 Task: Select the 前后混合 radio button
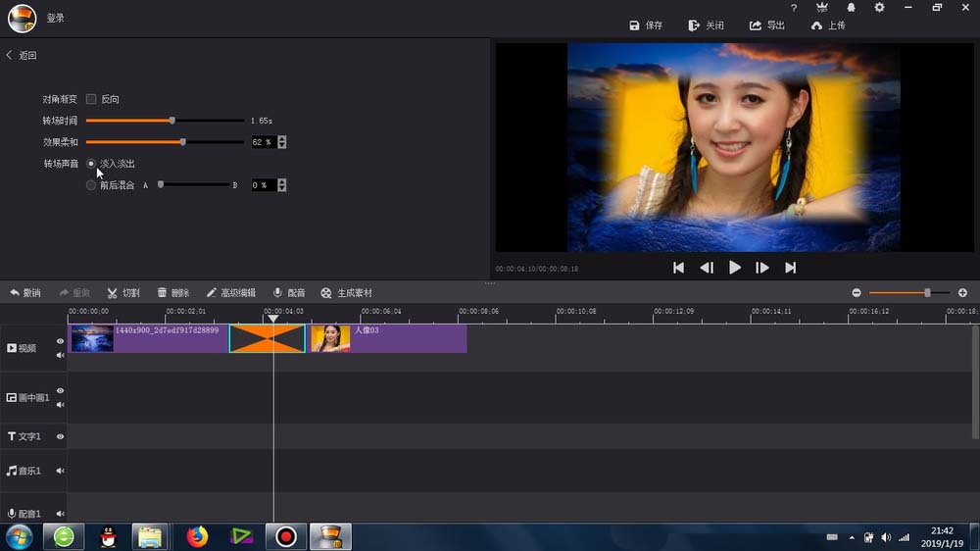coord(91,185)
